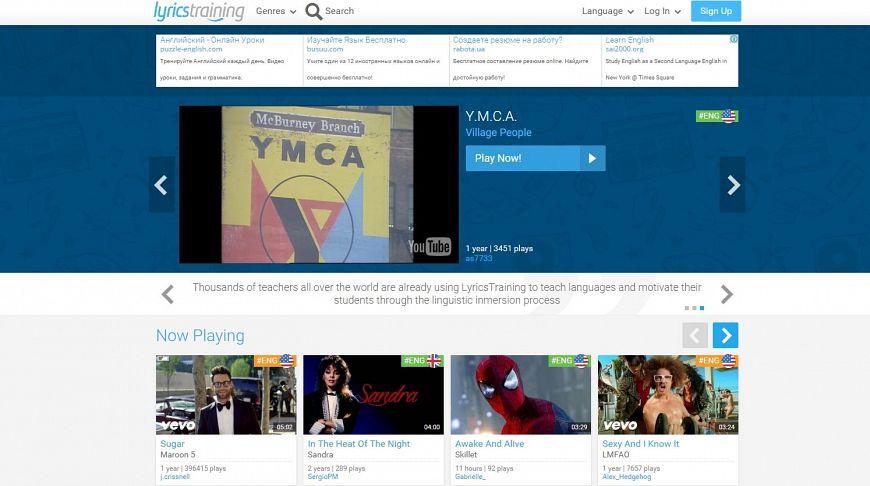Image resolution: width=870 pixels, height=486 pixels.
Task: Show next testimonial quote
Action: point(727,294)
